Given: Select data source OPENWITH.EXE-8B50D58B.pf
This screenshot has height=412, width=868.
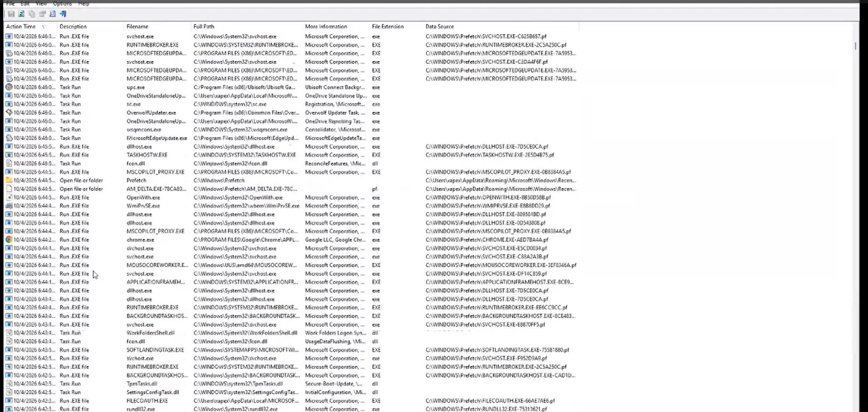Looking at the screenshot, I should point(488,197).
